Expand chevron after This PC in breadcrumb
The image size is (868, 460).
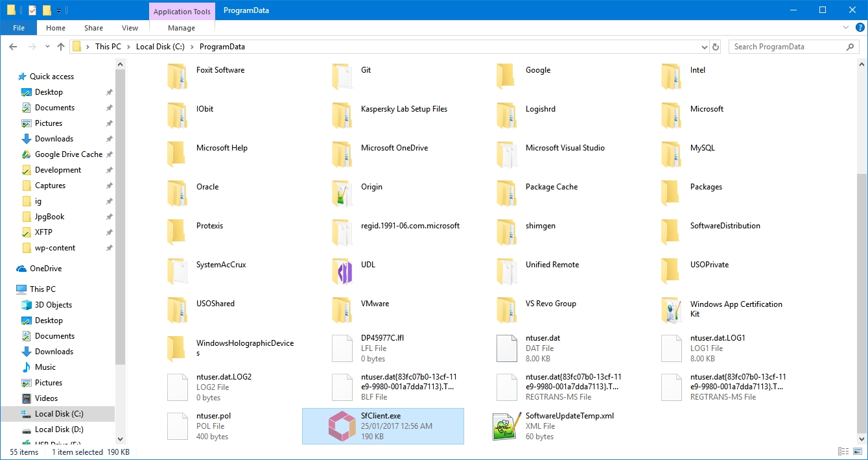[128, 47]
